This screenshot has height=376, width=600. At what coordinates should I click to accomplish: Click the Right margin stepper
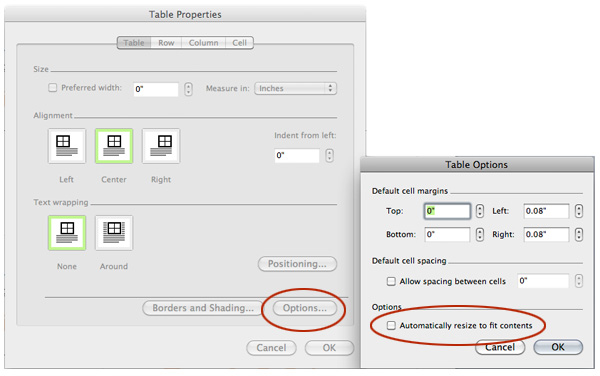coord(579,234)
